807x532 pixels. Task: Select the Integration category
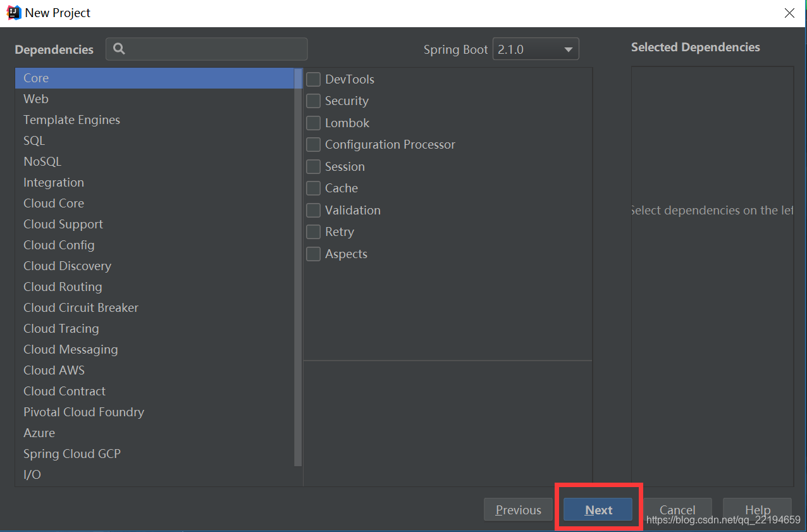pyautogui.click(x=155, y=182)
